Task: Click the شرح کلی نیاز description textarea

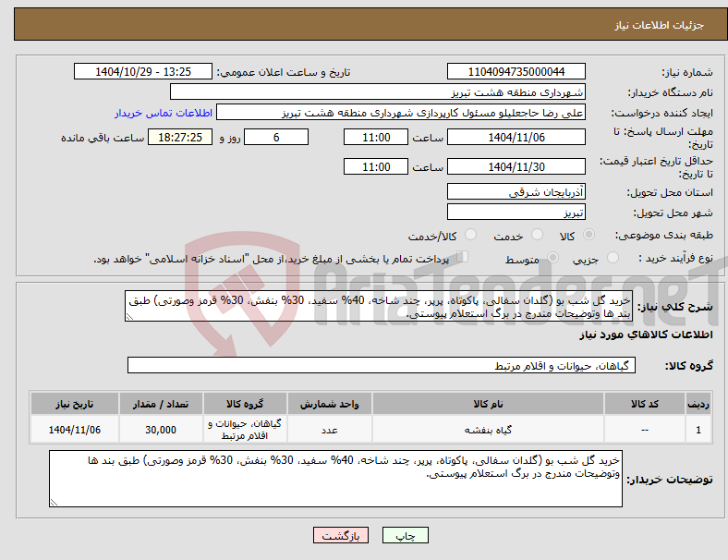Action: pos(379,306)
